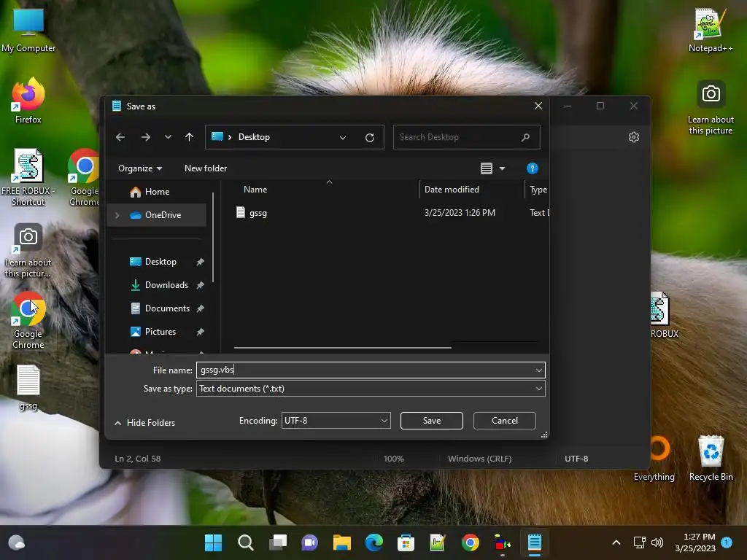Click the 3/25/2023 1:26 PM date cell
Image resolution: width=747 pixels, height=560 pixels.
(x=460, y=213)
